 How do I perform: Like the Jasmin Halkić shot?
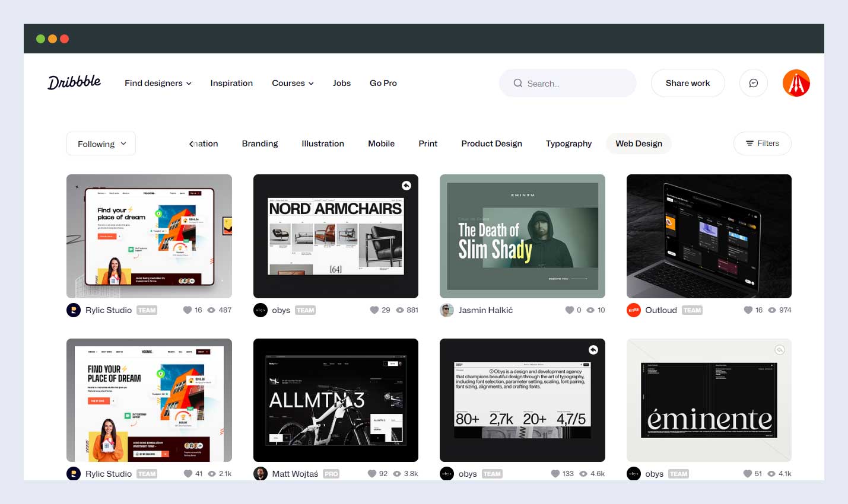point(570,310)
